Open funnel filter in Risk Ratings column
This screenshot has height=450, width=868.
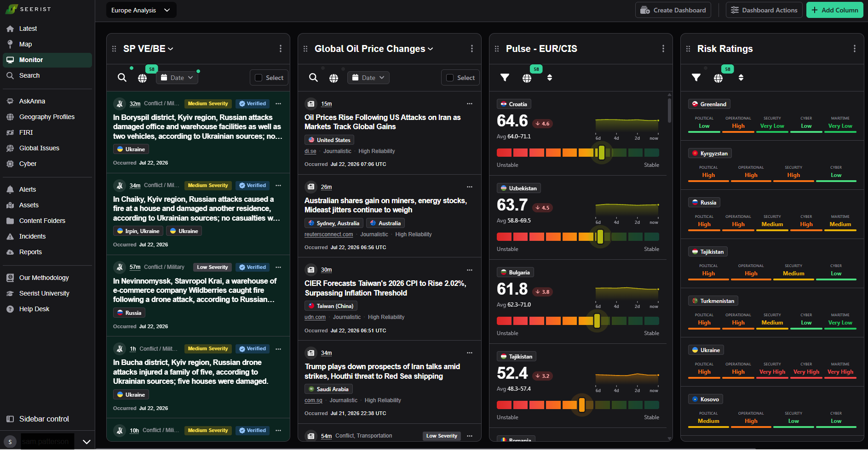click(696, 78)
